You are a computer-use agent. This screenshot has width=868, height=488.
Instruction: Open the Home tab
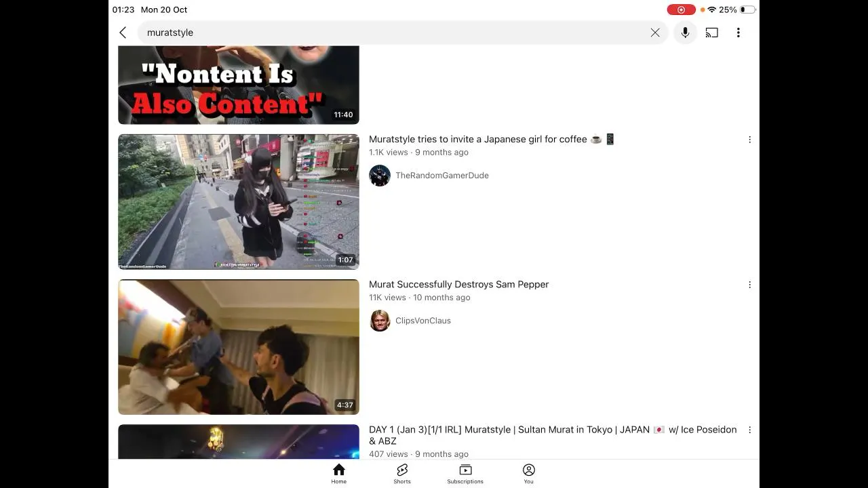[x=339, y=474]
